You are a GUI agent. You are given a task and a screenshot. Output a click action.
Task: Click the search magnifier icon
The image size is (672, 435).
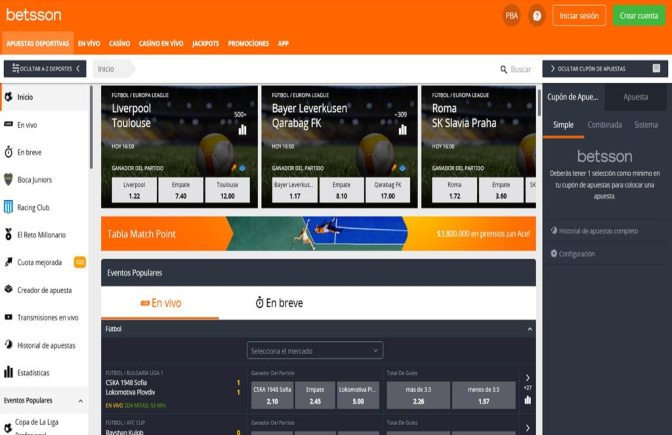coord(504,69)
